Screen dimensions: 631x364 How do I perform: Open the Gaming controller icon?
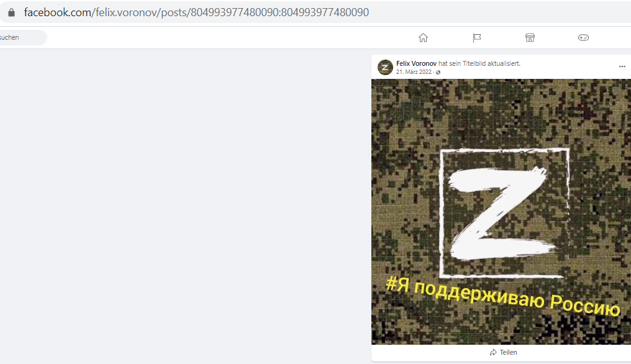(584, 38)
